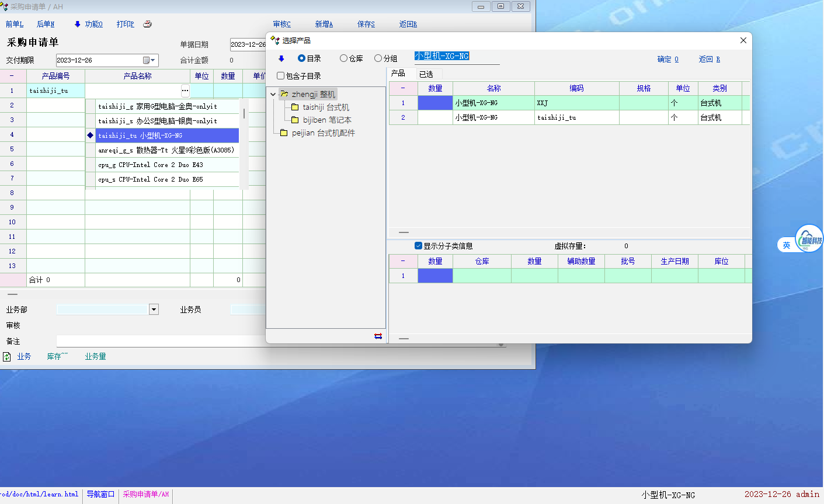Select the bijiben 笔记本 tree item
This screenshot has width=824, height=504.
click(326, 120)
